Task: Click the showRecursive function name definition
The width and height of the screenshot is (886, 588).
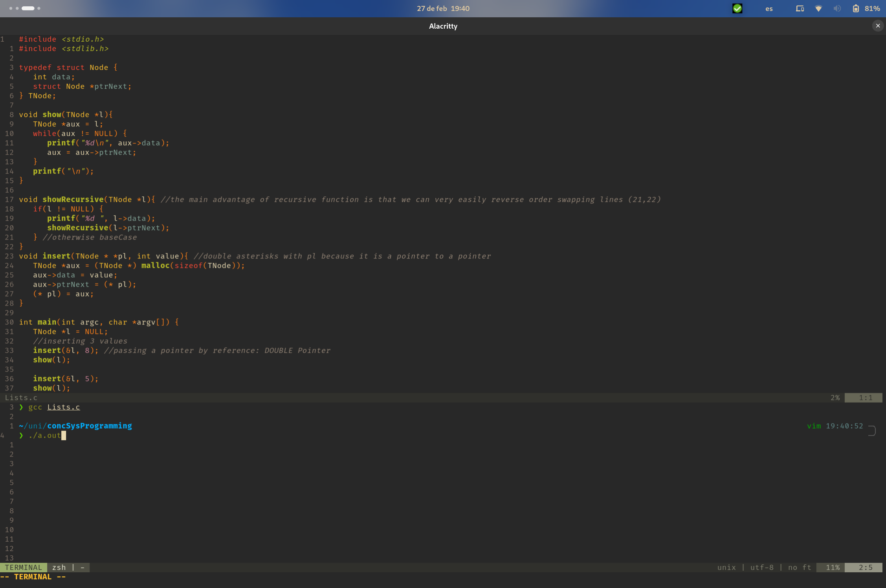Action: (73, 200)
